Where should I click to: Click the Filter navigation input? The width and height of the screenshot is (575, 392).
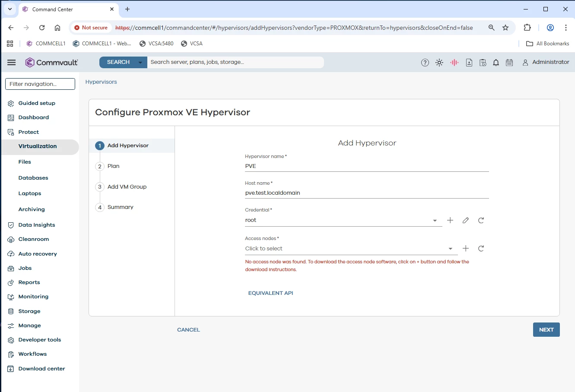pos(40,84)
